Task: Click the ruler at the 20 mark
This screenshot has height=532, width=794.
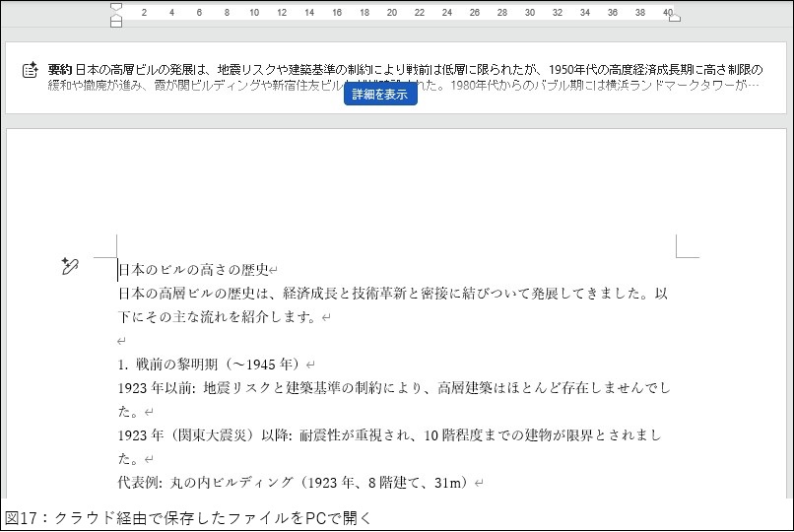Action: [392, 13]
